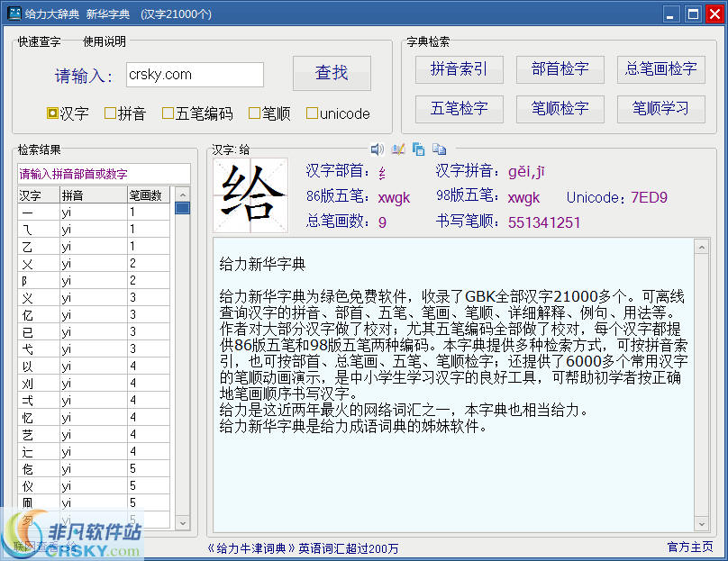
Task: Choose the 弋 result row
Action: [x=94, y=350]
